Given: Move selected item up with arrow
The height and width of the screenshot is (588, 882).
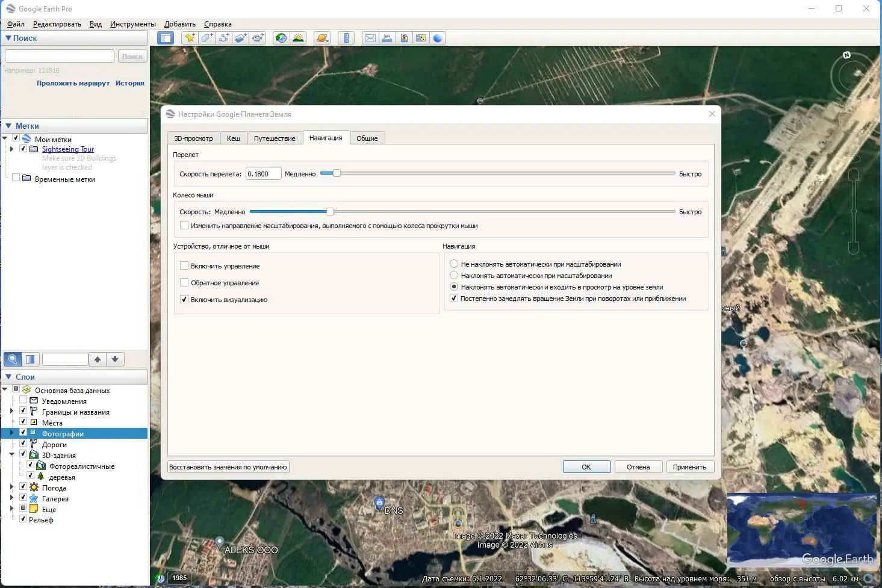Looking at the screenshot, I should (x=98, y=359).
